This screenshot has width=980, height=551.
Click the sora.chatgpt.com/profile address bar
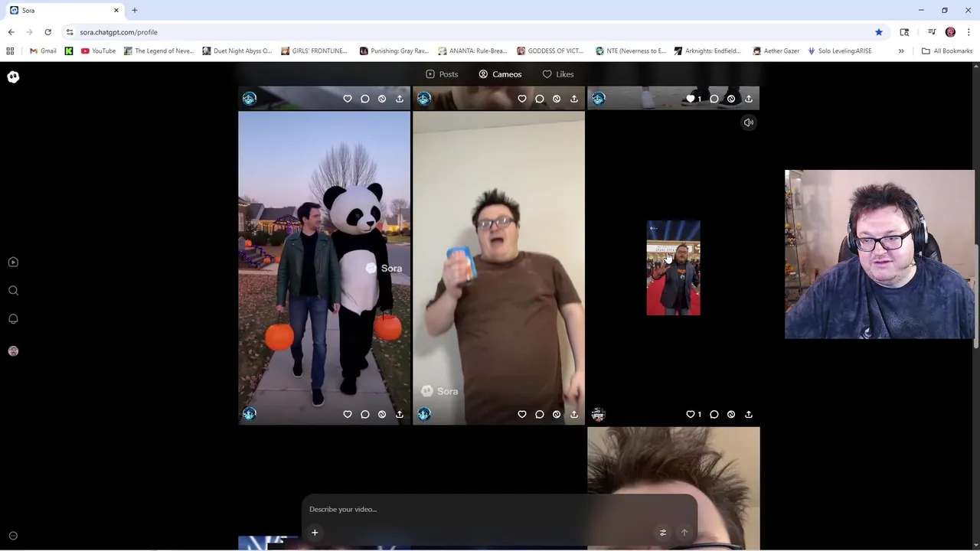tap(119, 32)
